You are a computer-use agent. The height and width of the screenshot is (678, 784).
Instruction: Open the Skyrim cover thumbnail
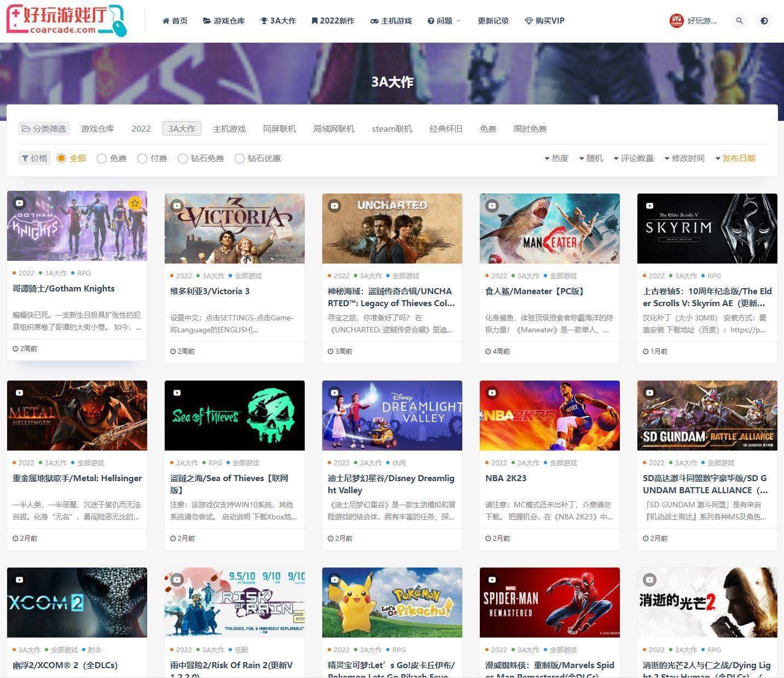pyautogui.click(x=707, y=229)
